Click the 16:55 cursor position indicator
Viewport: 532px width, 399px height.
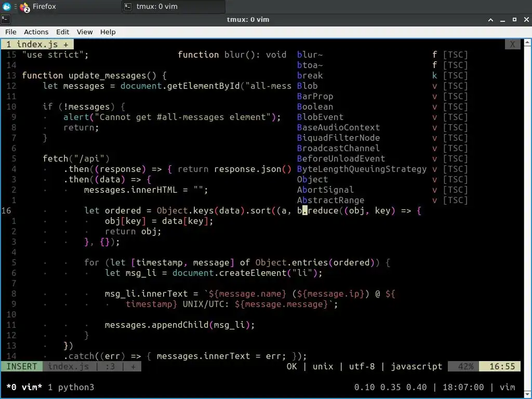pos(500,366)
